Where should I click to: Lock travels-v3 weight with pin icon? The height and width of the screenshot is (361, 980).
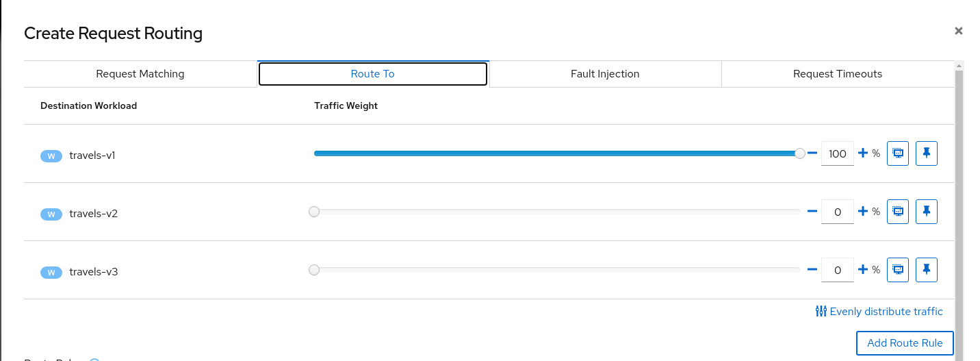point(927,270)
